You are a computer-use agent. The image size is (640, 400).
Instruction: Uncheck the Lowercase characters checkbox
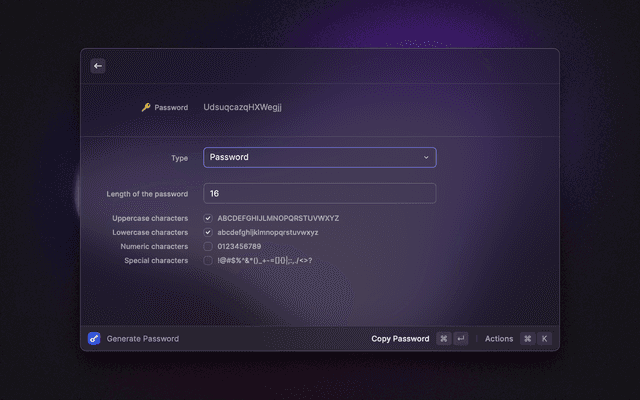tap(208, 232)
